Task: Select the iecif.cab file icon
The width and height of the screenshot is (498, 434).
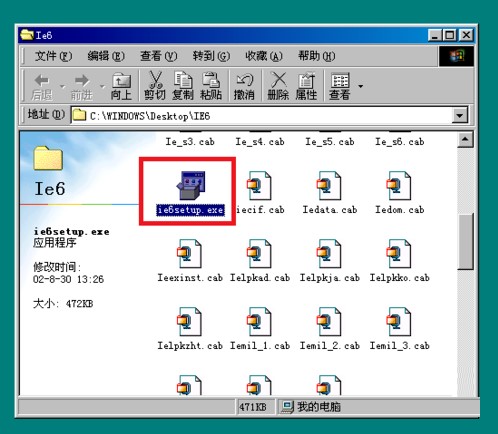Action: [259, 186]
